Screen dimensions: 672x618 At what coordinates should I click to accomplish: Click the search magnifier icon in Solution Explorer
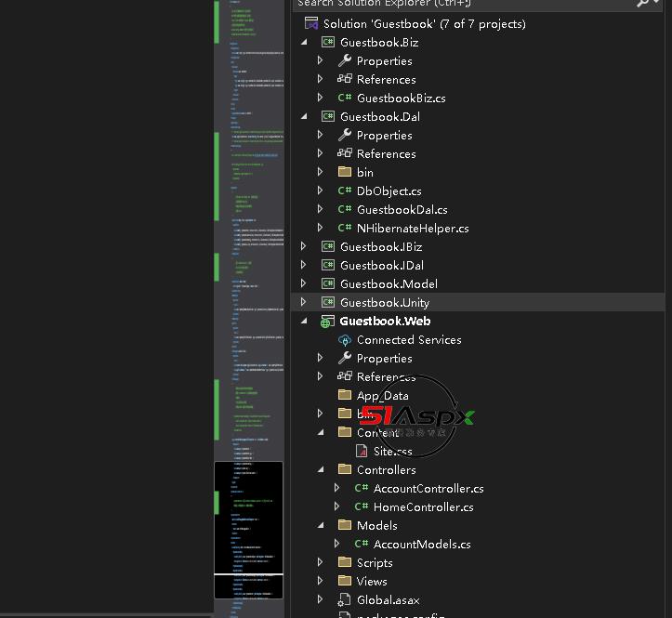pos(643,4)
